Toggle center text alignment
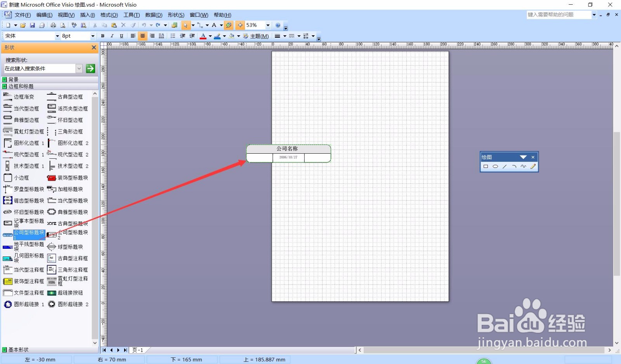Image resolution: width=621 pixels, height=364 pixels. tap(142, 36)
